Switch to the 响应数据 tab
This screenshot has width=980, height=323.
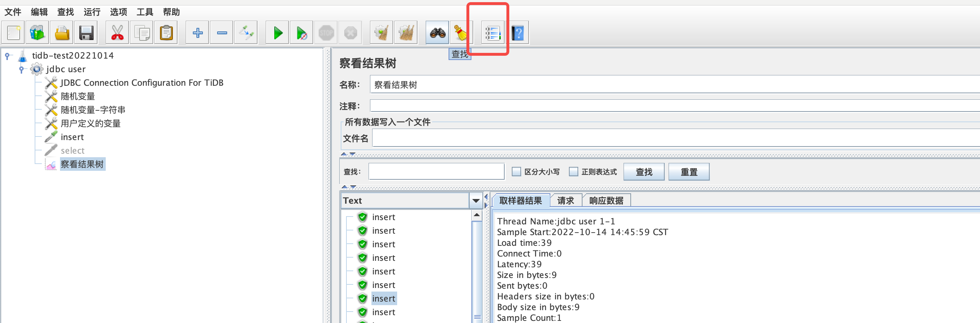[606, 200]
